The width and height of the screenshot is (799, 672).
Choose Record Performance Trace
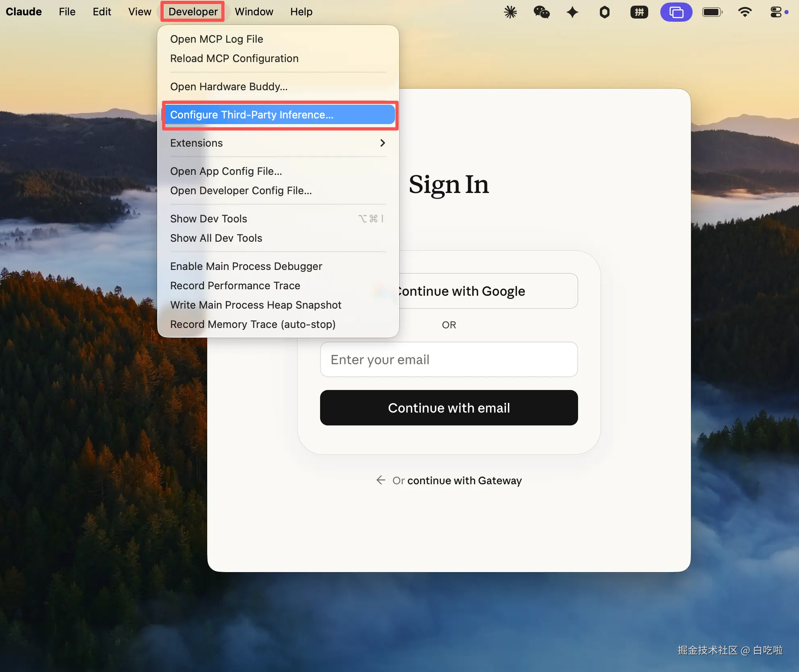278,286
